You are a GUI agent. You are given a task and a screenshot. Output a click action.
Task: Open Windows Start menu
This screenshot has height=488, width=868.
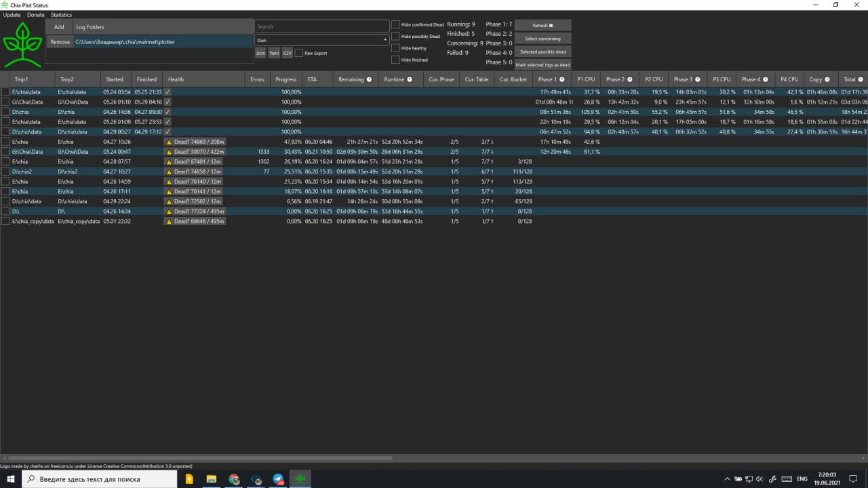(x=11, y=479)
